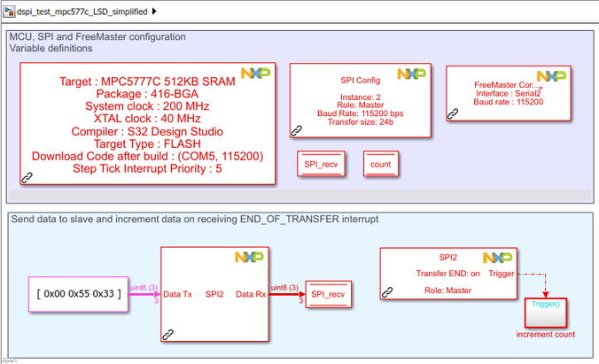Select the count data store memory block
Screen dimensions: 599x364
coord(381,164)
